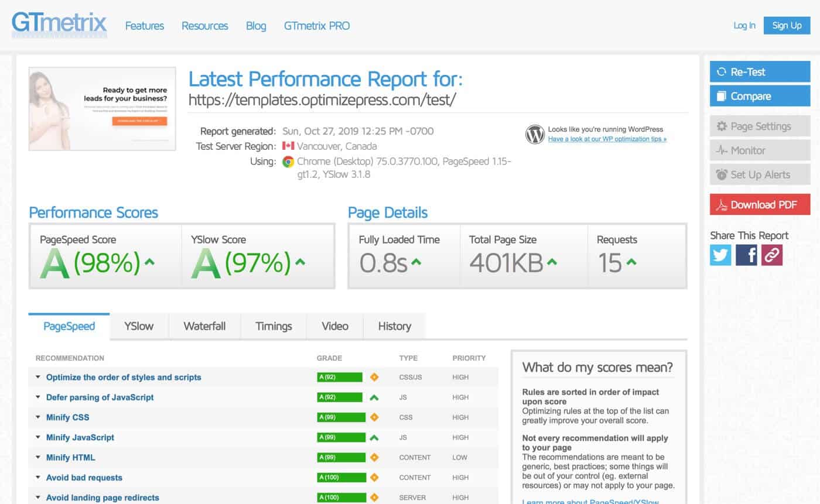Share report via Twitter icon
The width and height of the screenshot is (820, 504).
720,255
